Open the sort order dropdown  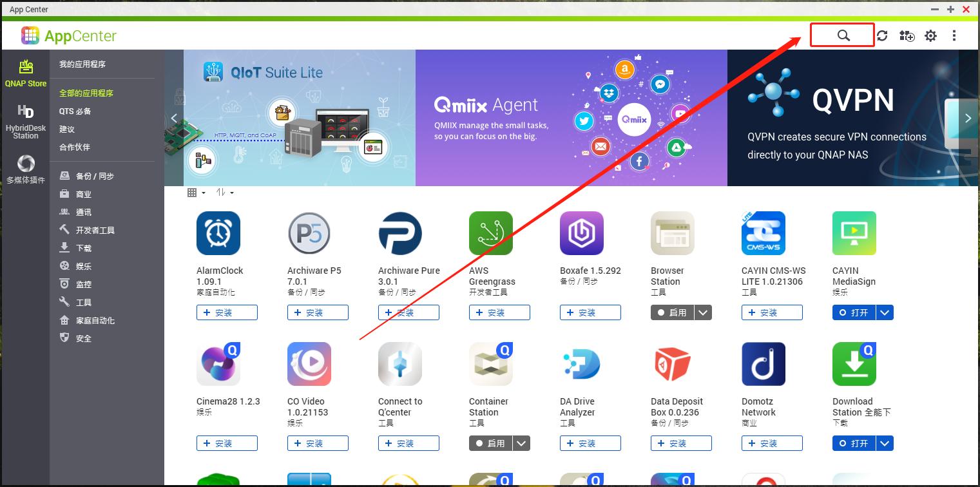tap(225, 193)
